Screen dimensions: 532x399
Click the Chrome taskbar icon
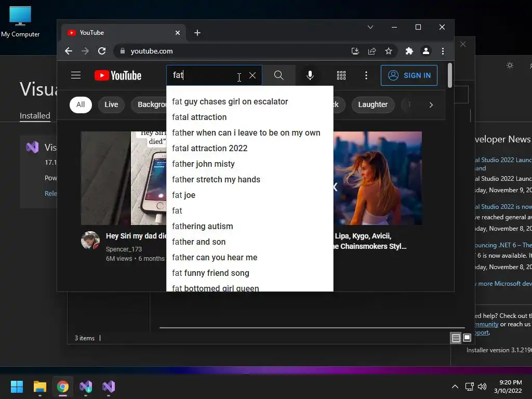(x=63, y=387)
